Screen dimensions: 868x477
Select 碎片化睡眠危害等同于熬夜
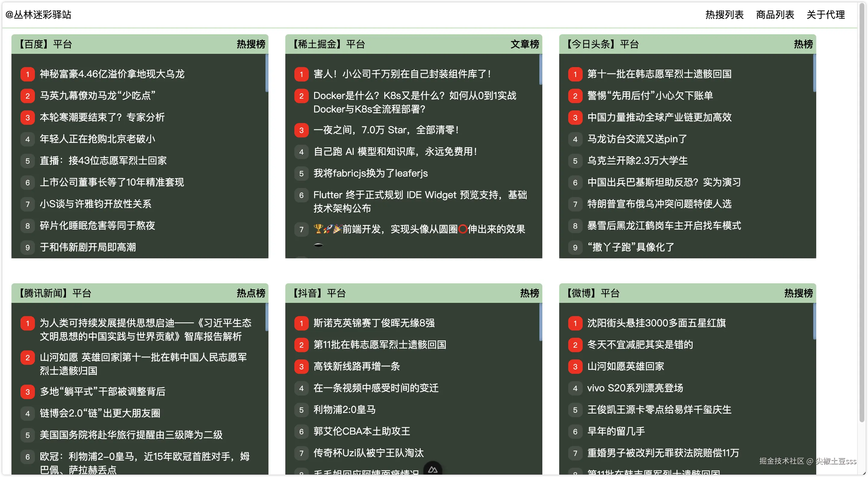[x=98, y=226]
